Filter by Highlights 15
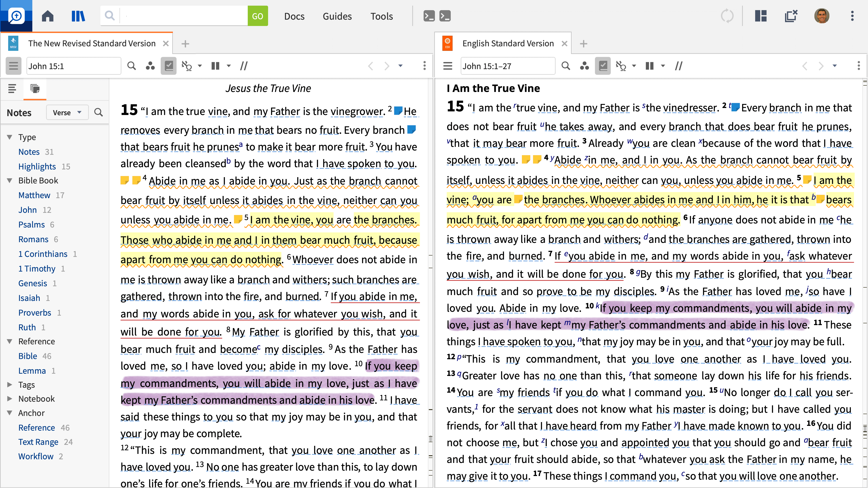This screenshot has width=868, height=488. pos(44,166)
